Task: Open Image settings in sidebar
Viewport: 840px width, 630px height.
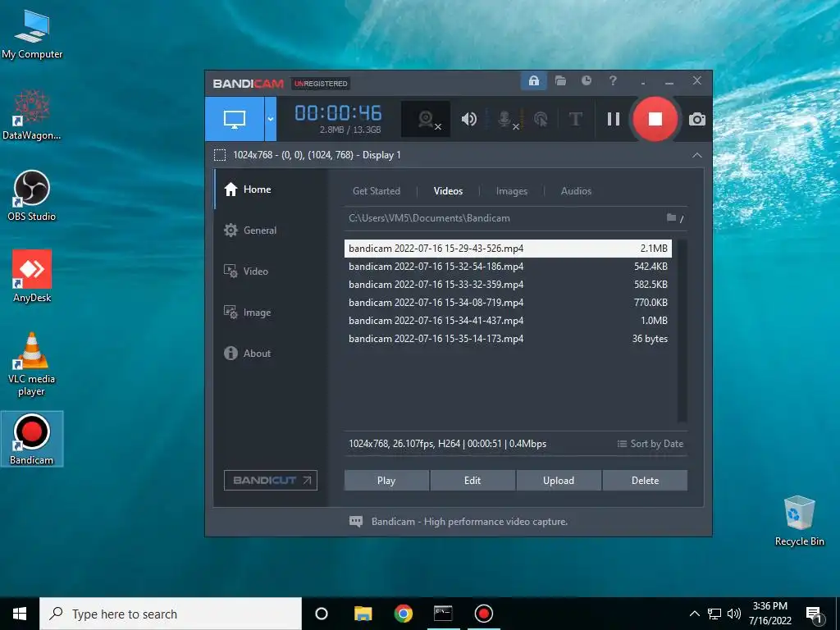Action: (271, 313)
